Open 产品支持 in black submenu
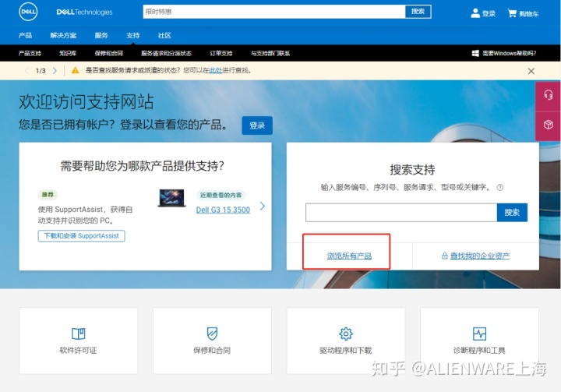The height and width of the screenshot is (392, 561). click(30, 53)
